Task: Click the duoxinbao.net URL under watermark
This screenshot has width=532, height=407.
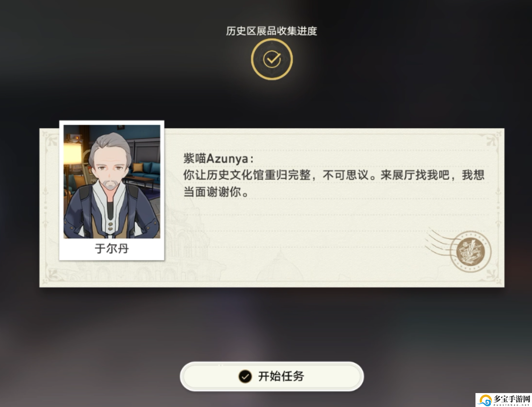Action: tap(512, 405)
